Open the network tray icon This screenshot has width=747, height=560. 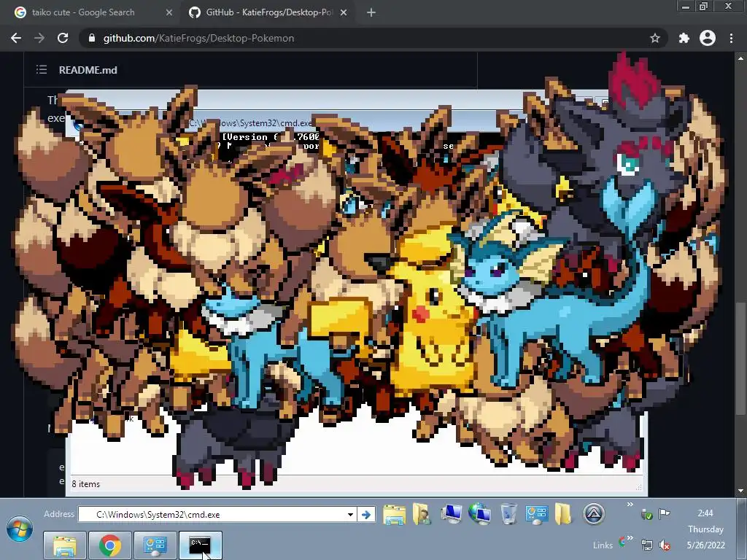point(646,545)
